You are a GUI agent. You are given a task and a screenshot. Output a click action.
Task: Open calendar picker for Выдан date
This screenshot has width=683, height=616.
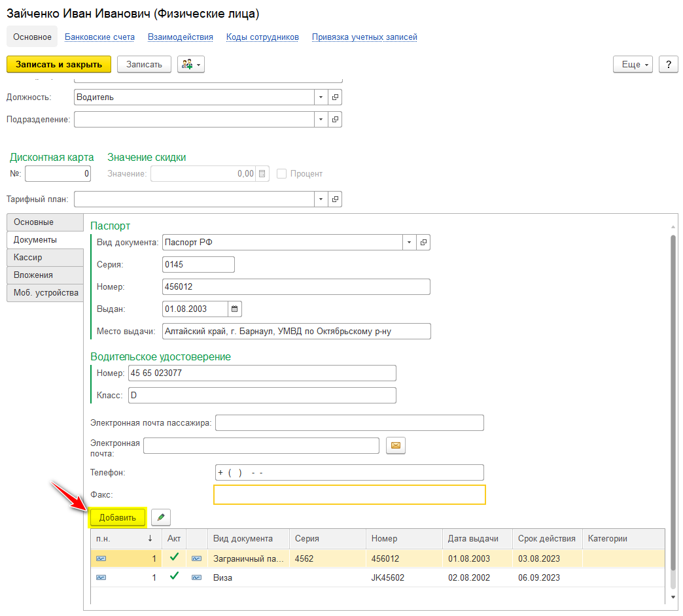pyautogui.click(x=236, y=309)
